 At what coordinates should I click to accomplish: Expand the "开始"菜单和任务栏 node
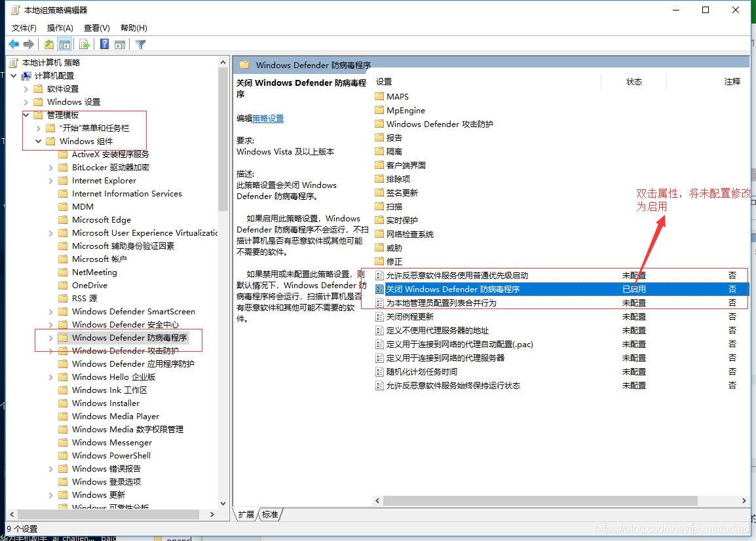(x=39, y=128)
